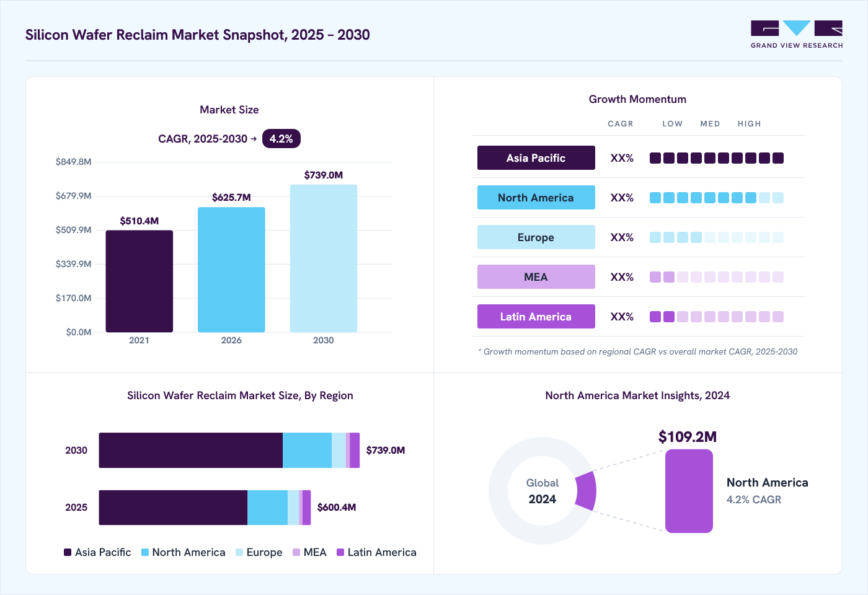The width and height of the screenshot is (868, 595).
Task: Select the 2026 bar in Market Size chart
Action: (x=231, y=270)
